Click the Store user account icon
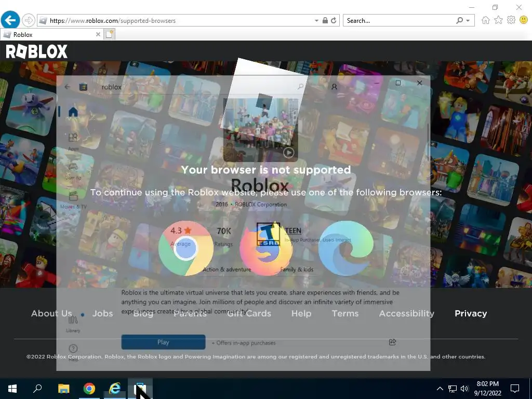The image size is (532, 399). [x=334, y=87]
